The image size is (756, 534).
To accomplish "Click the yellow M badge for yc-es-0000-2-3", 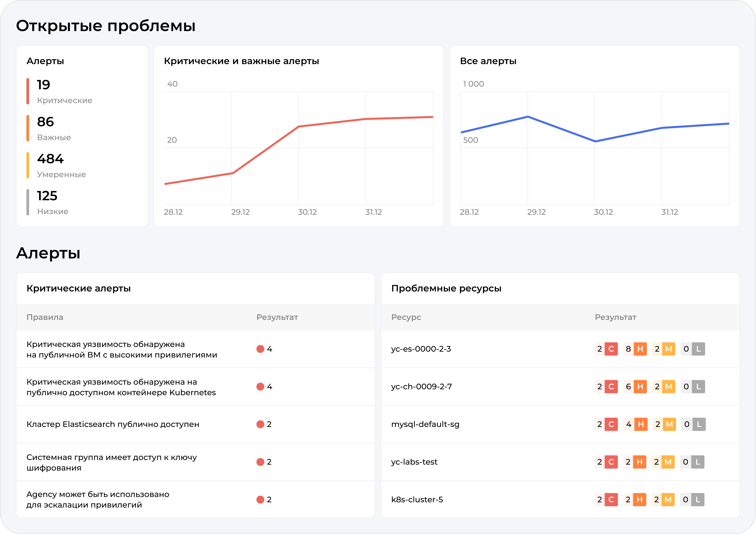I will pos(669,349).
